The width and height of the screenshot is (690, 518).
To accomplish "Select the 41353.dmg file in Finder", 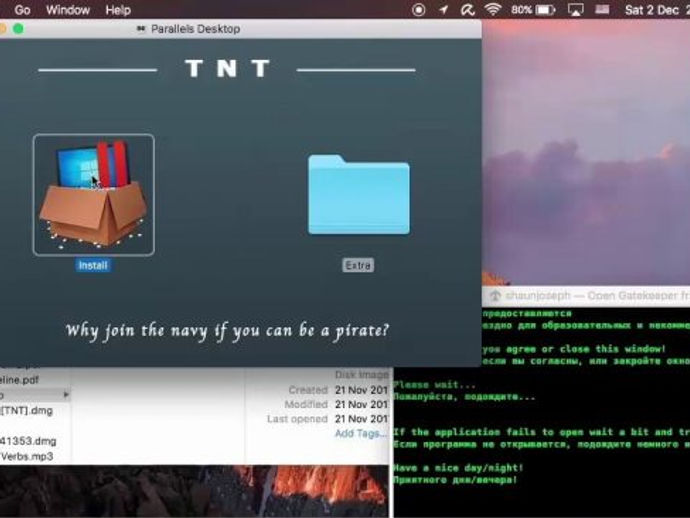I will [28, 441].
